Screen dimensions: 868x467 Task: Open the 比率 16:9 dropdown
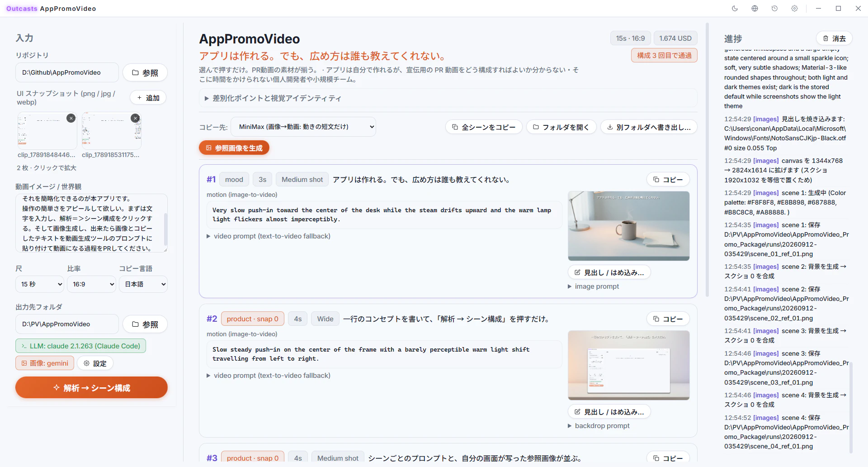(92, 284)
